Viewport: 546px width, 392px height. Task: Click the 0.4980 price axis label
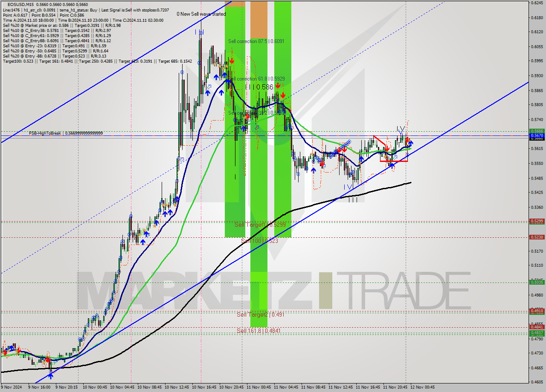[x=537, y=295]
